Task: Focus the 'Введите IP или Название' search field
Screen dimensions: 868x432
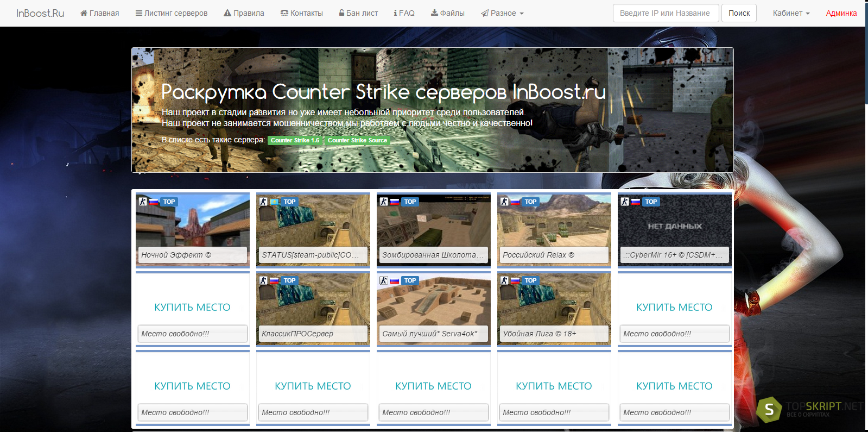Action: (x=666, y=13)
